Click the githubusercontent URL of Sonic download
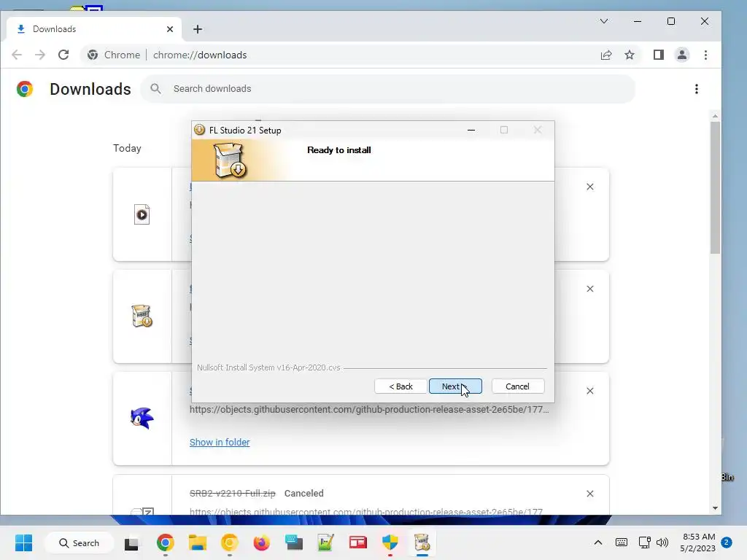 point(369,410)
